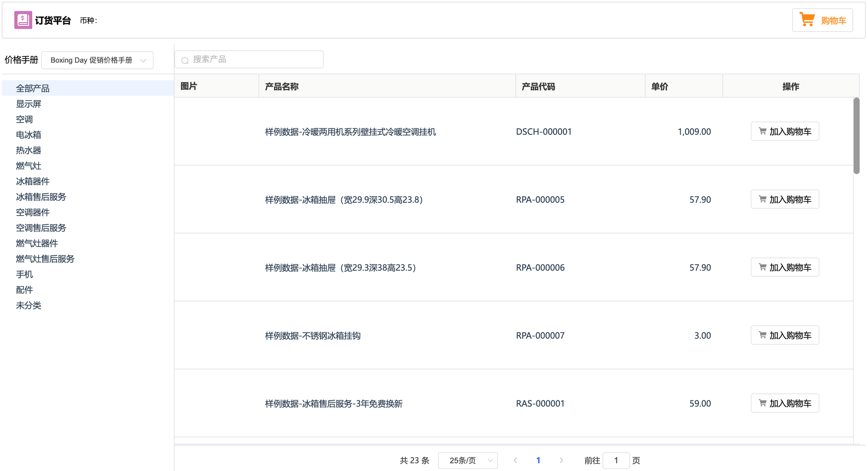
Task: Select the 全部产品 category
Action: [33, 88]
